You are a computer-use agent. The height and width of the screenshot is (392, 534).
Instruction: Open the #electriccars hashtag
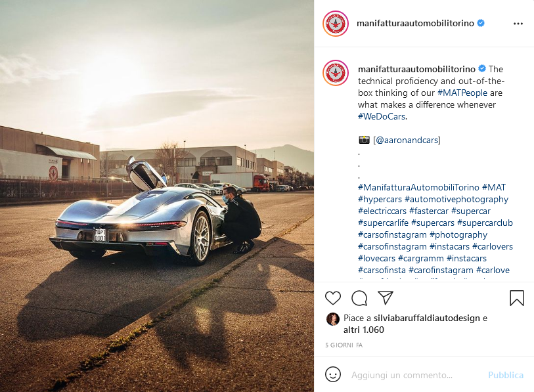[x=382, y=211]
